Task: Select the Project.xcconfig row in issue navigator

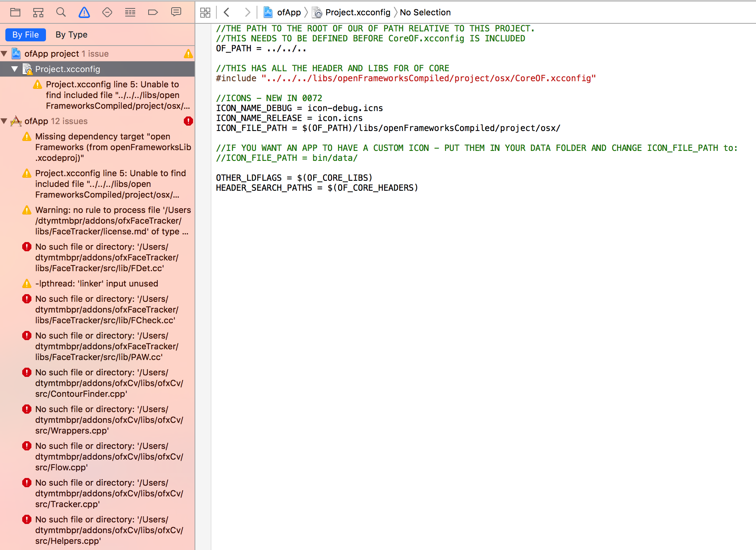Action: 97,69
